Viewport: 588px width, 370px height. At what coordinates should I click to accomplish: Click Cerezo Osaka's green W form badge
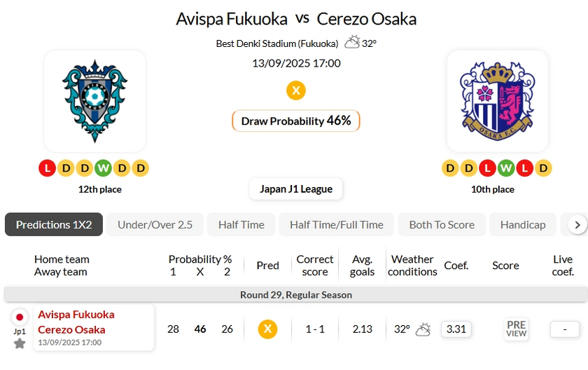click(507, 168)
